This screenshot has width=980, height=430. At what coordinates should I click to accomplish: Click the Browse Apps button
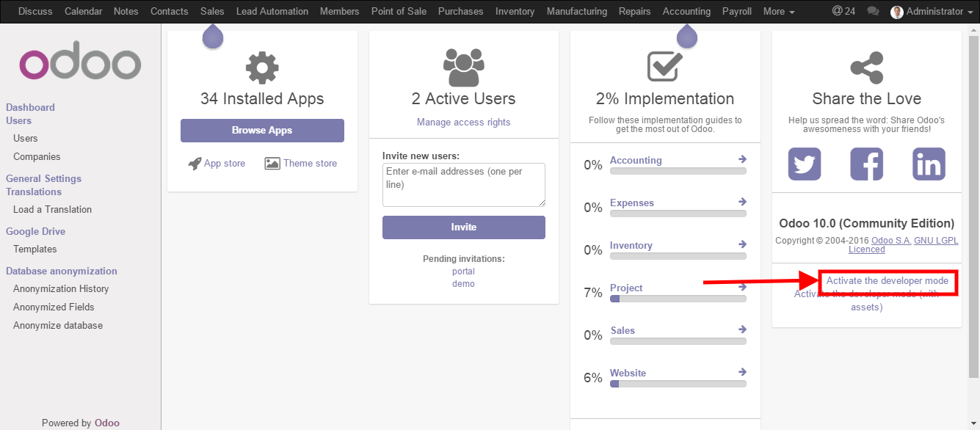[262, 131]
